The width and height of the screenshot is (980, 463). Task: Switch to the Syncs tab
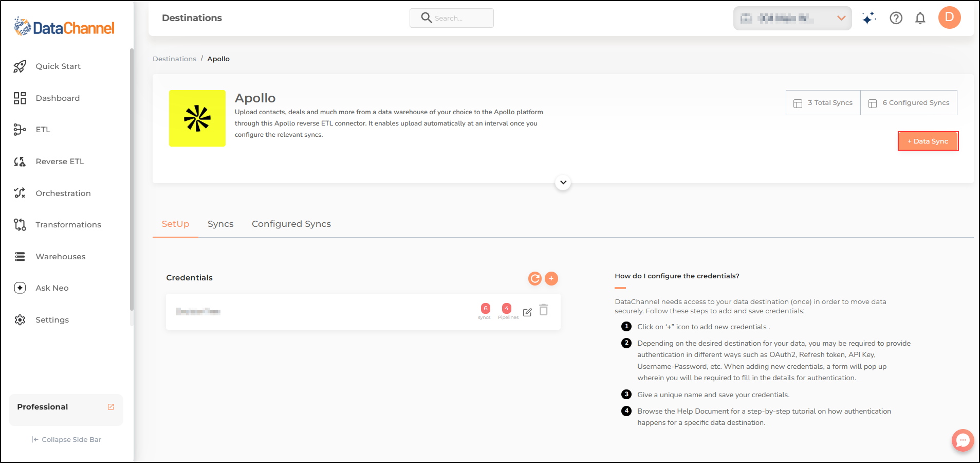coord(220,224)
